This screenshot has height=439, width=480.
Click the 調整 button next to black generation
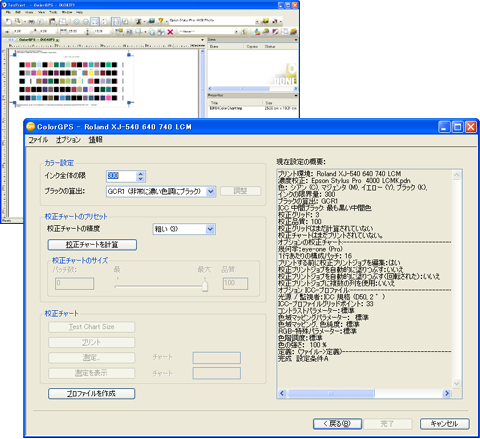point(240,191)
